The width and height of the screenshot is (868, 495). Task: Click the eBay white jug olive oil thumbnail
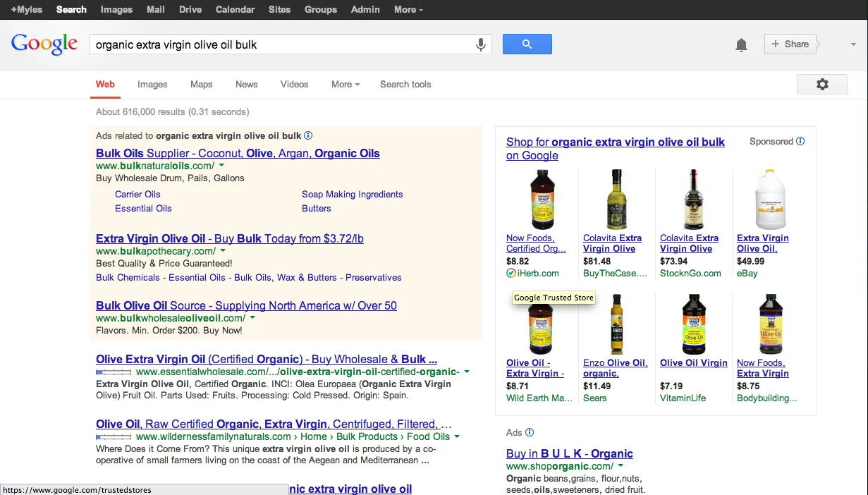click(x=770, y=200)
